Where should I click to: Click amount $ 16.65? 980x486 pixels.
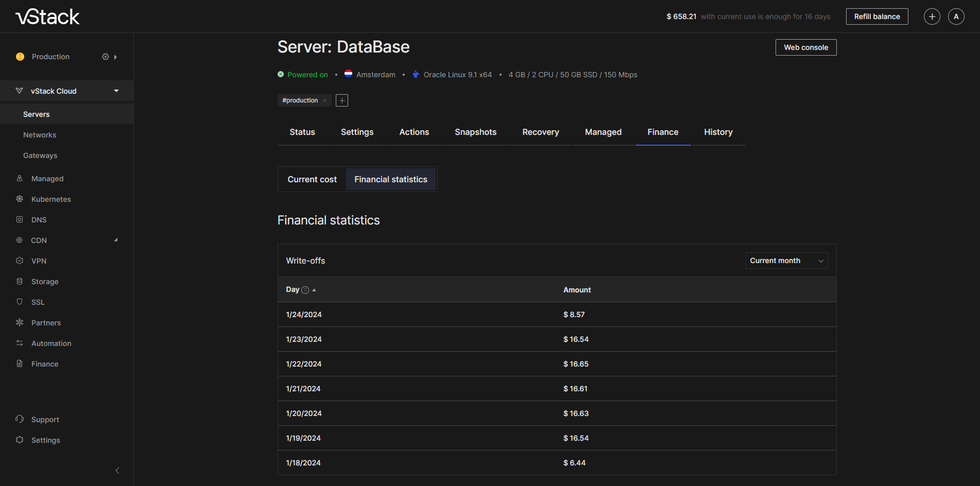pyautogui.click(x=576, y=364)
